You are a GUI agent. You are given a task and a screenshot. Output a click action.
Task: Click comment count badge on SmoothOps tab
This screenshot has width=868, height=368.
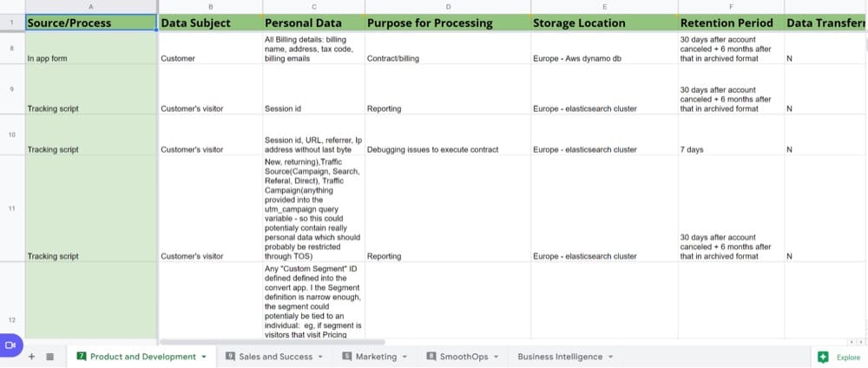pyautogui.click(x=431, y=357)
